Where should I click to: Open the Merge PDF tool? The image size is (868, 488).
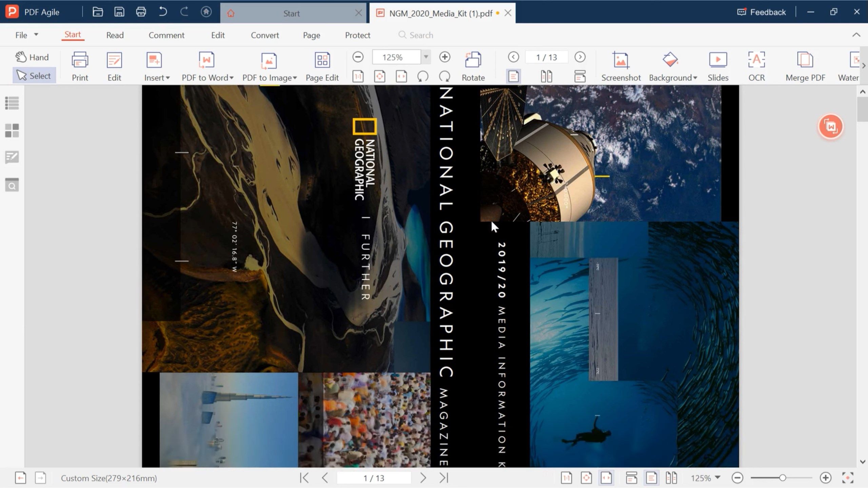[x=805, y=66]
